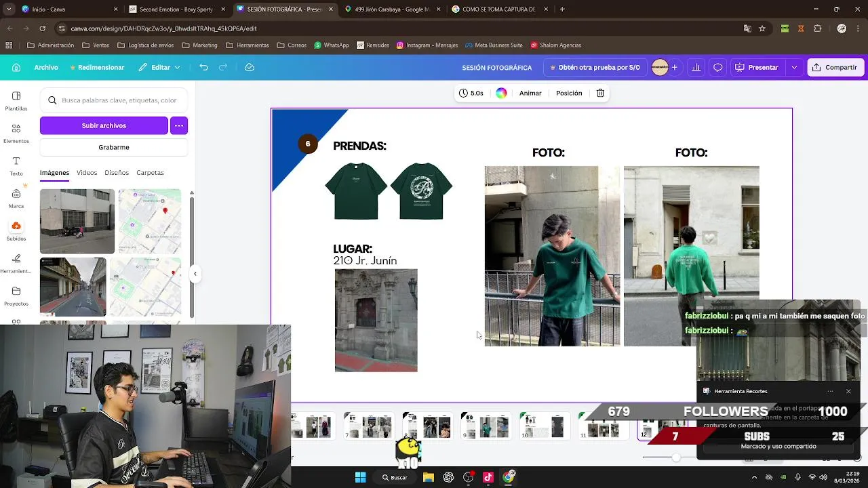Redo the last action
Viewport: 868px width, 488px height.
[x=222, y=67]
